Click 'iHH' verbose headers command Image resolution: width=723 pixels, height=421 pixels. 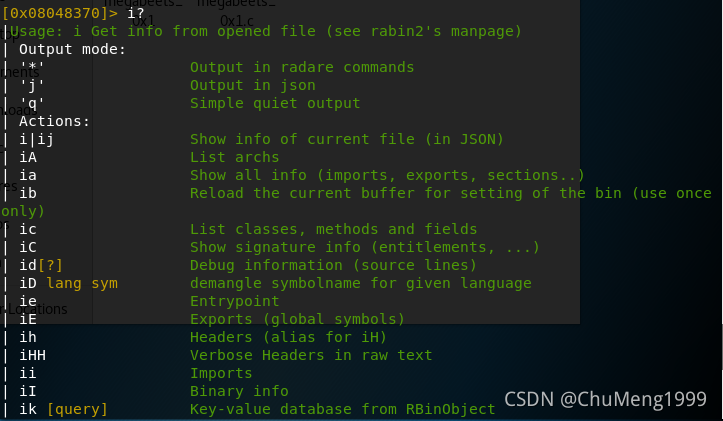(x=32, y=355)
